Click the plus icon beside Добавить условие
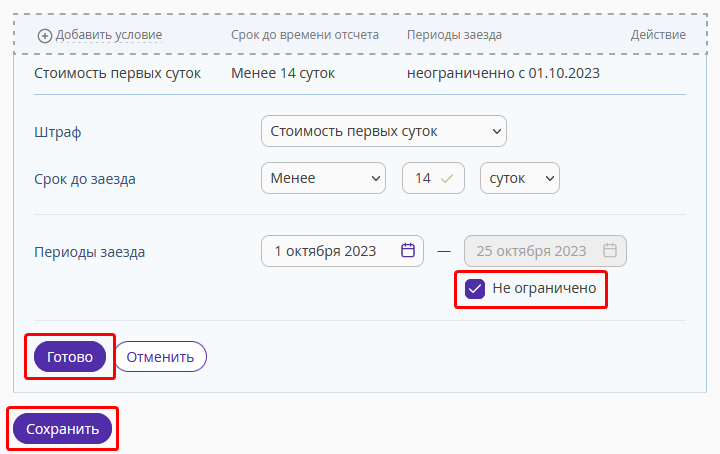Screen dimensions: 720x454 (x=45, y=36)
